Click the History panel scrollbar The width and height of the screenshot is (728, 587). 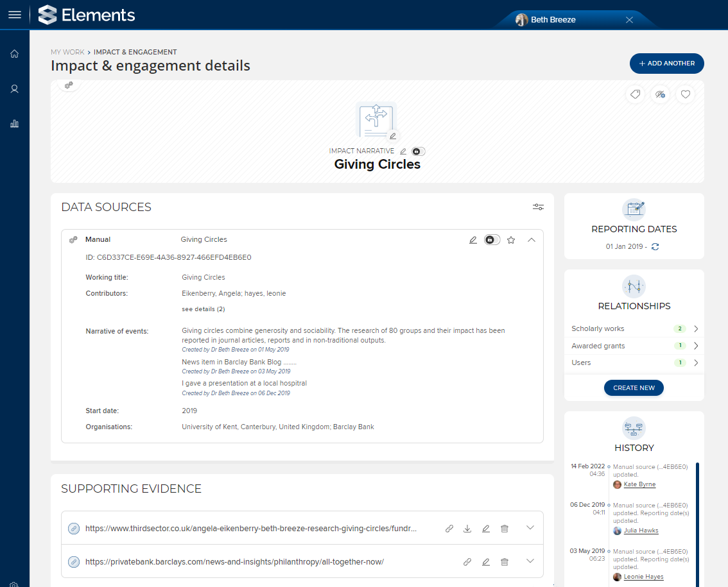tap(697, 524)
